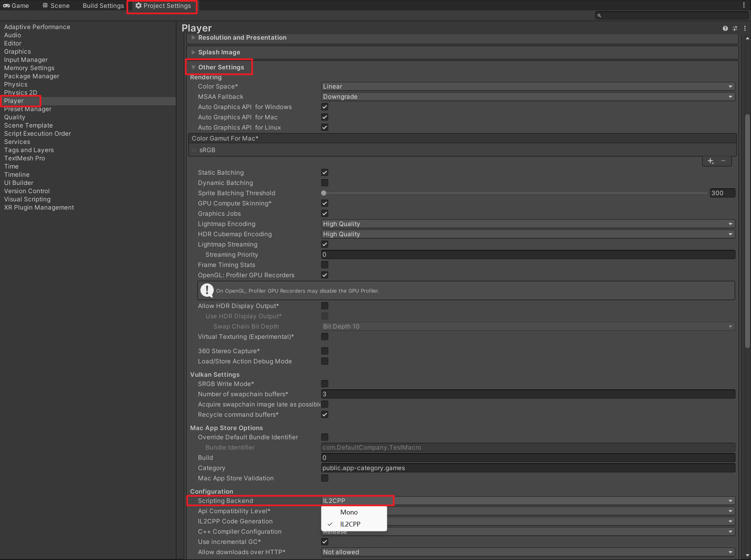Click the Streaming Priority input field

click(x=528, y=255)
